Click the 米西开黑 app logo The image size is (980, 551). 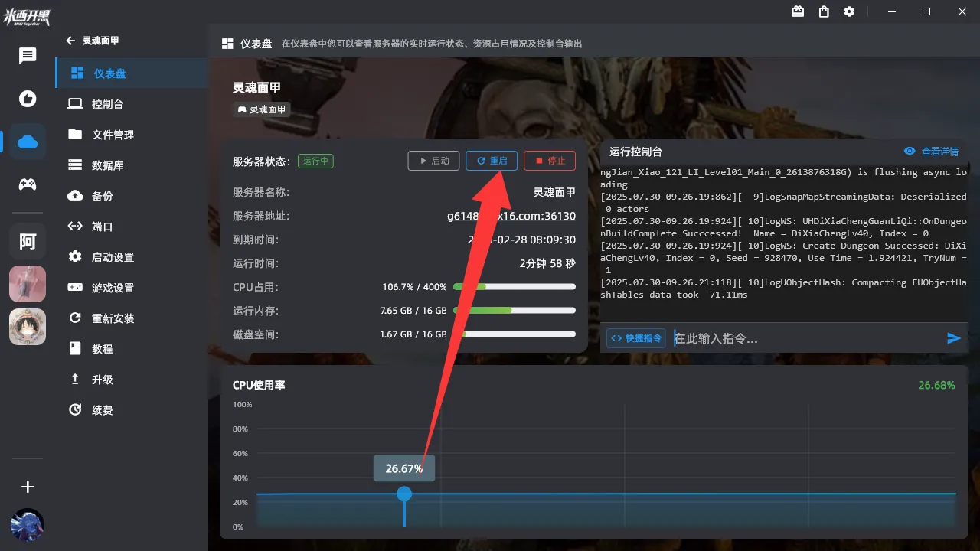(27, 17)
